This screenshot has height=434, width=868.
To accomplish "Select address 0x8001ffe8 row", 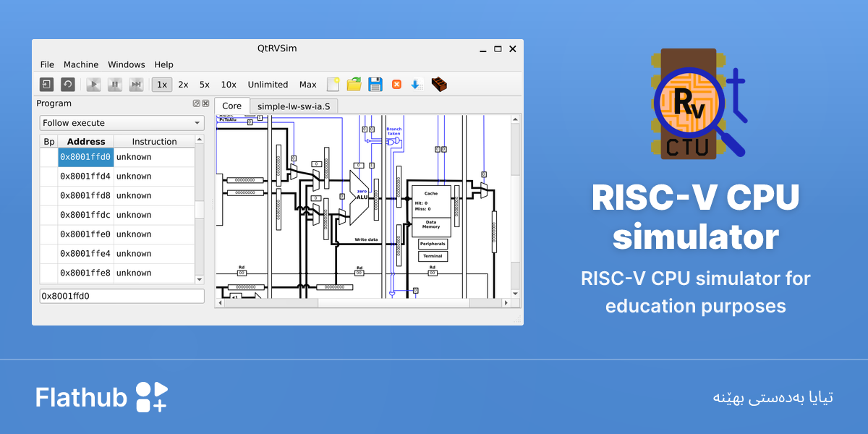I will [117, 273].
